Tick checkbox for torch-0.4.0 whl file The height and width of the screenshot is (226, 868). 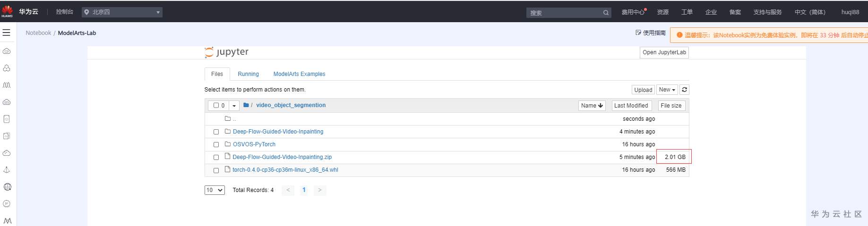click(x=216, y=170)
